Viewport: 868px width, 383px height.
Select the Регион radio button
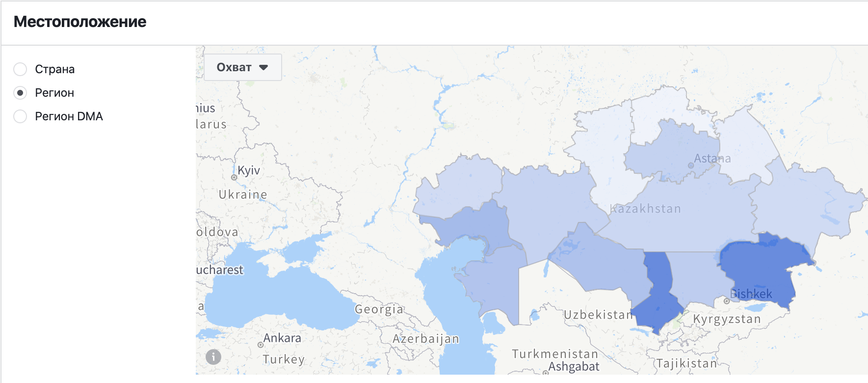tap(20, 93)
